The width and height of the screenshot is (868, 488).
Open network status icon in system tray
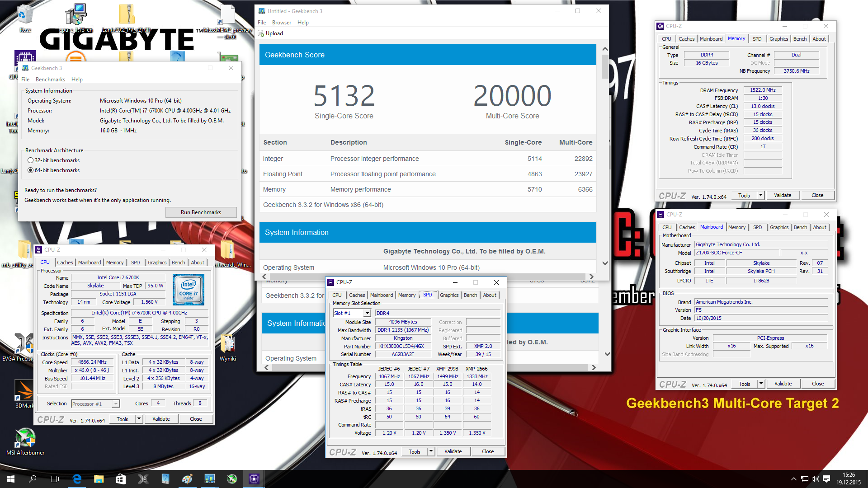(804, 479)
